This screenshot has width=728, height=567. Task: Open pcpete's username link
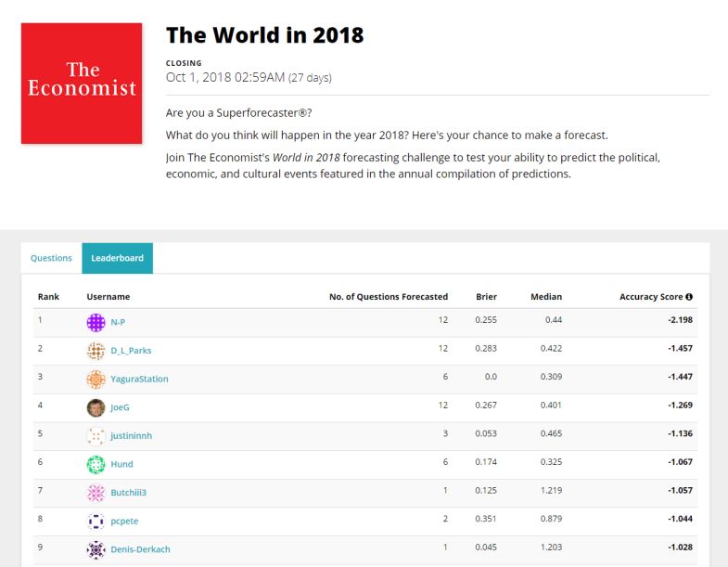124,521
